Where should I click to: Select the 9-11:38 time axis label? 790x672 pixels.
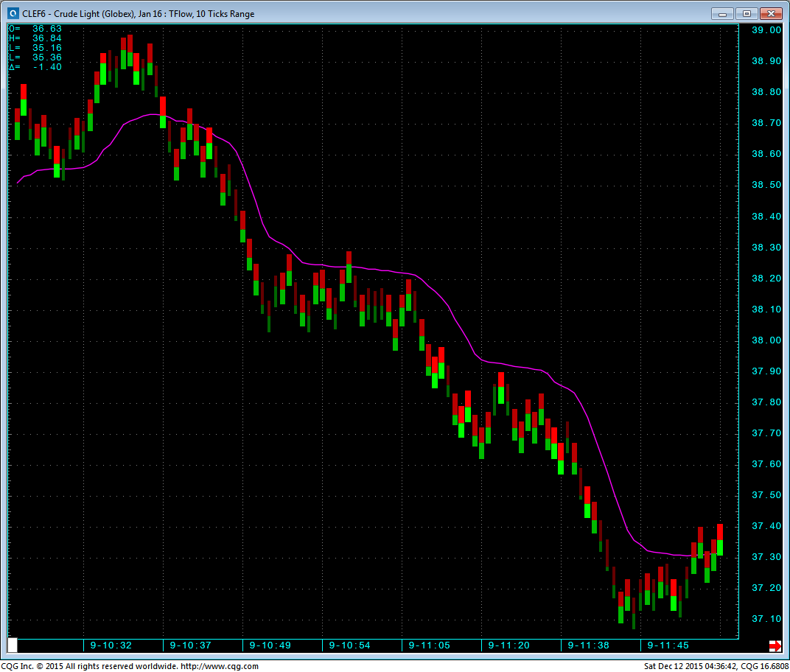pos(589,645)
